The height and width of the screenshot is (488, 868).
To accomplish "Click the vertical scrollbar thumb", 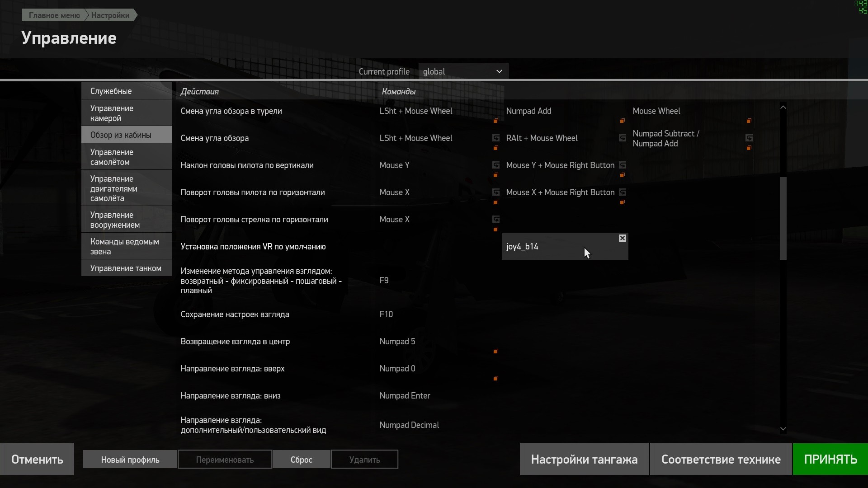I will 783,218.
